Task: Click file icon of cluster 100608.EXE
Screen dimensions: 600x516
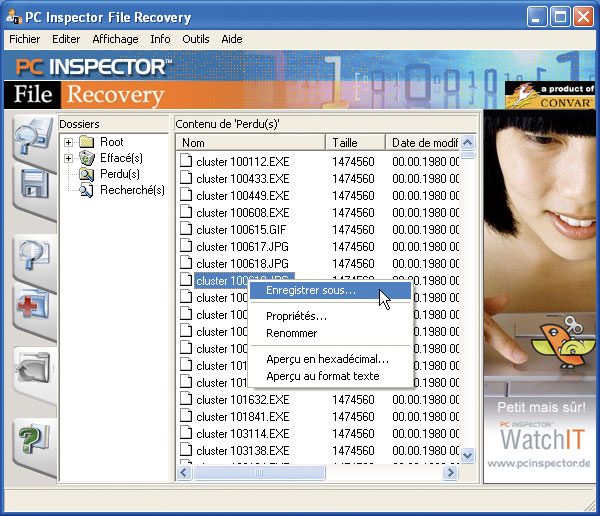Action: click(x=186, y=211)
